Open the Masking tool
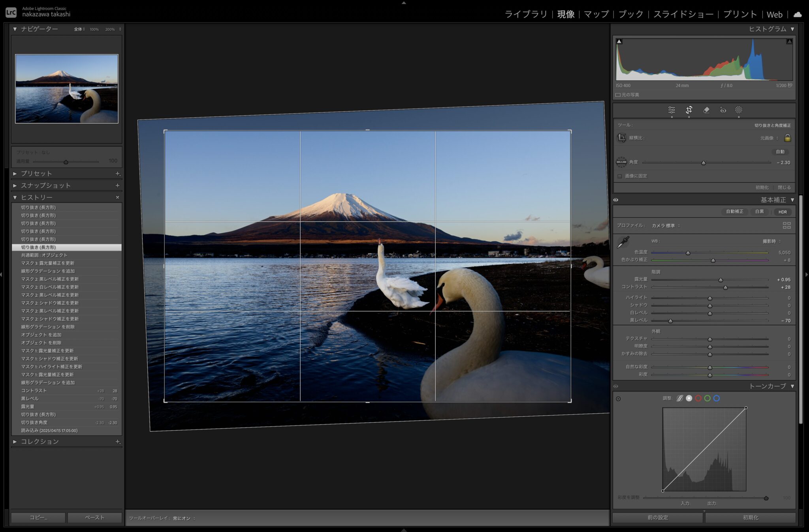This screenshot has height=532, width=809. (x=738, y=110)
